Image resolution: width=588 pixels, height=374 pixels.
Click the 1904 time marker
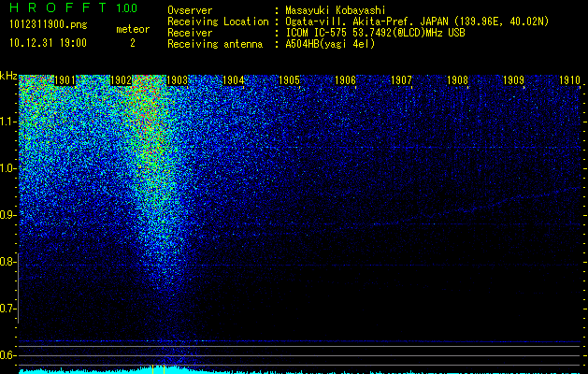click(233, 80)
